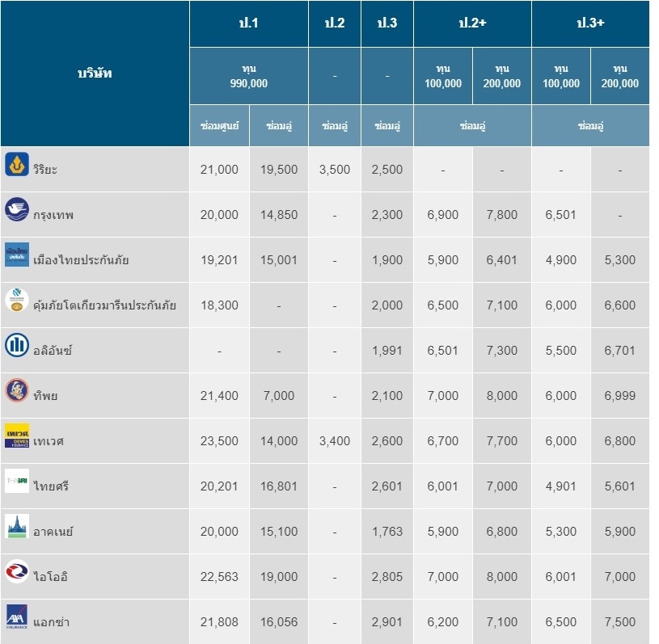This screenshot has height=644, width=659.
Task: Click the 14,850 price for กรุงเทพ
Action: click(x=279, y=215)
